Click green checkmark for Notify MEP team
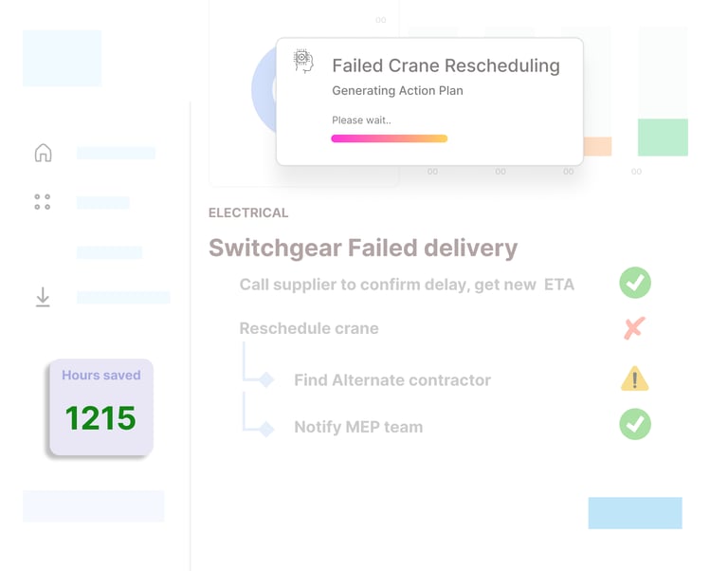 [x=635, y=424]
